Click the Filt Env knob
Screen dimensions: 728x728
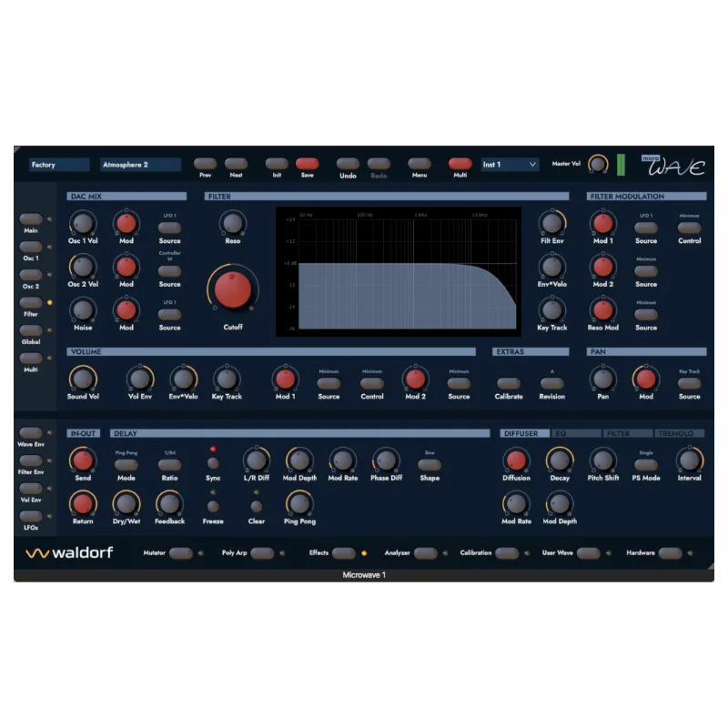[552, 223]
